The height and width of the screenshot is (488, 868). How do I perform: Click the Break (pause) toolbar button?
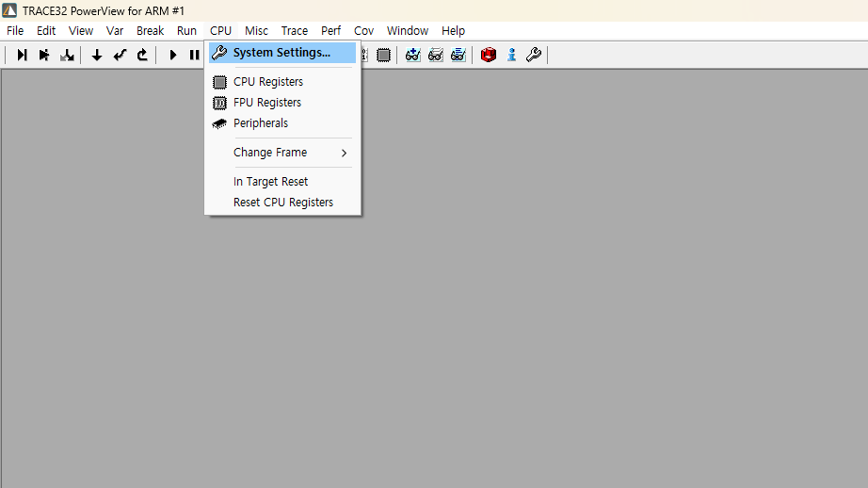[194, 56]
